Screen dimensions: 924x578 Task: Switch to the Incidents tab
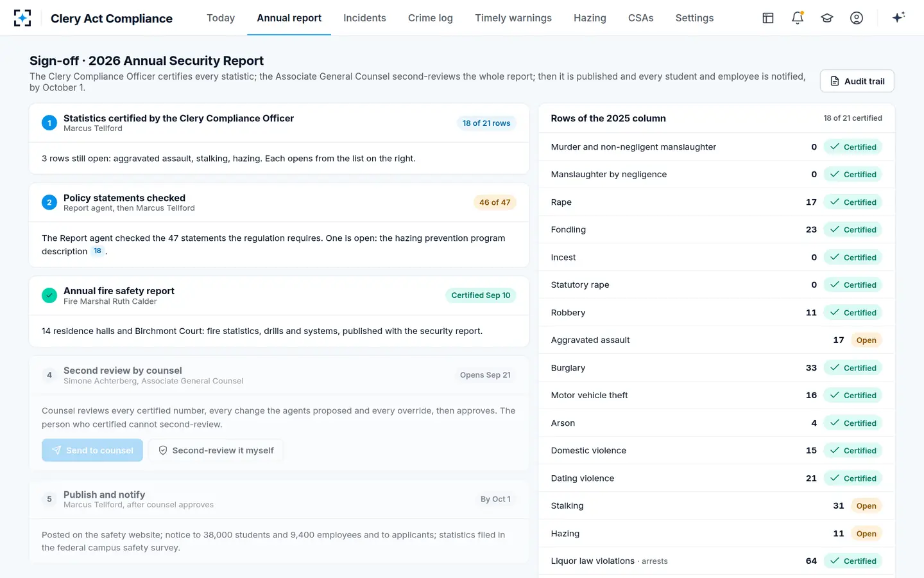364,18
